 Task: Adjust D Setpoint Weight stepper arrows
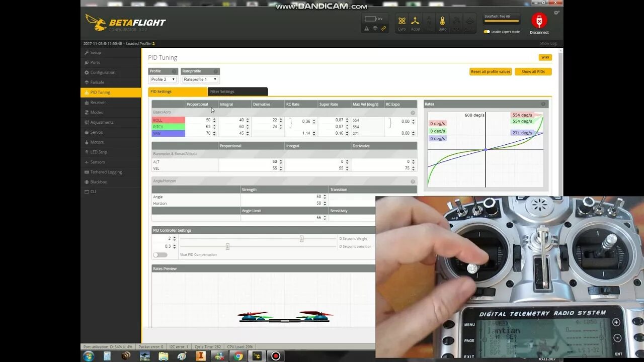[175, 239]
